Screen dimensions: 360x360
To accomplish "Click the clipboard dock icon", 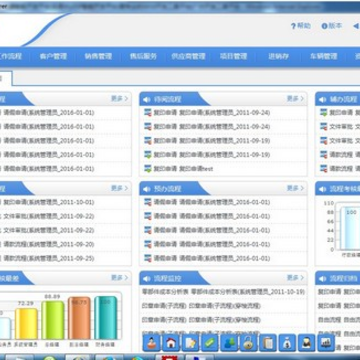I will click(x=268, y=343).
